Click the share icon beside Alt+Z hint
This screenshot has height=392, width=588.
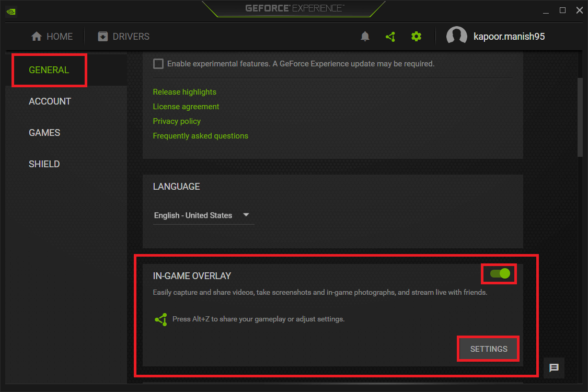pyautogui.click(x=161, y=319)
